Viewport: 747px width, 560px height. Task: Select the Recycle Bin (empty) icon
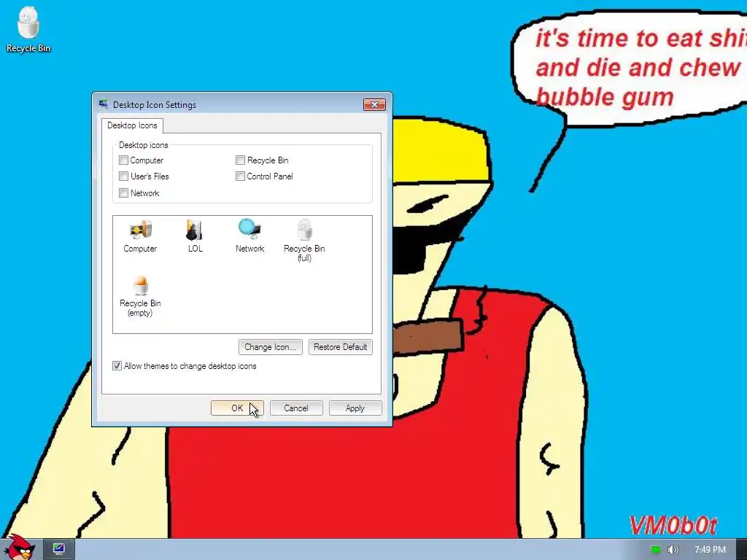(x=140, y=296)
